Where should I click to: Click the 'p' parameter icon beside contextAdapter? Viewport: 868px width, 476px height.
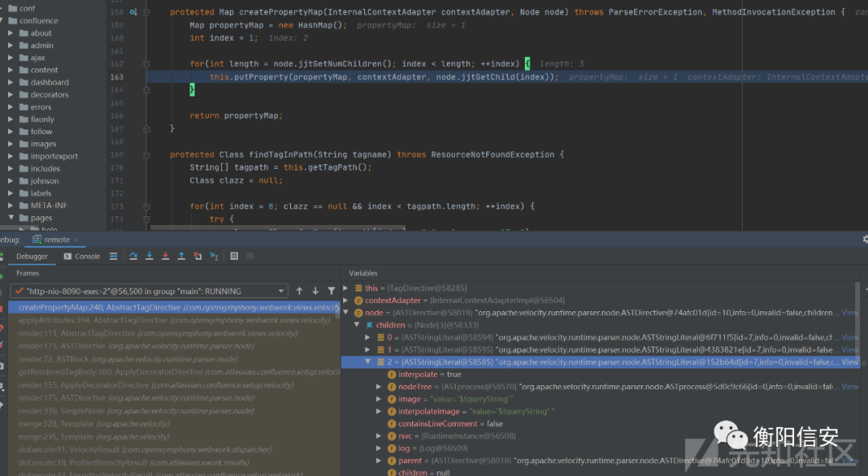click(x=358, y=301)
